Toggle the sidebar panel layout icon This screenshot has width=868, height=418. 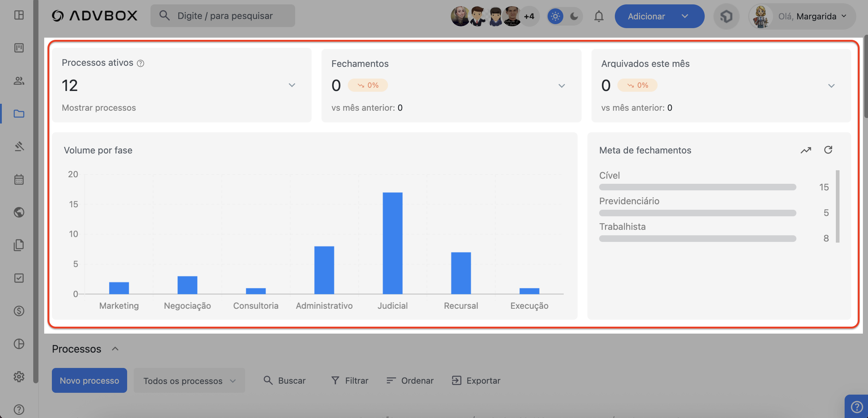[x=19, y=15]
